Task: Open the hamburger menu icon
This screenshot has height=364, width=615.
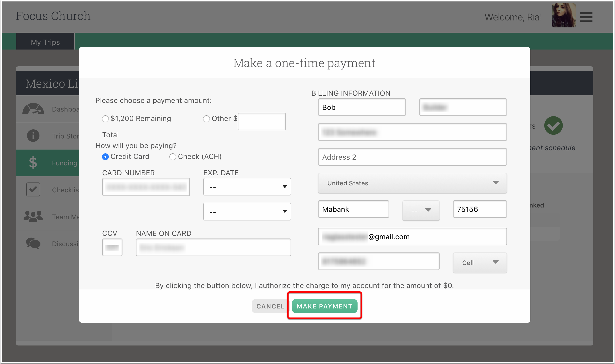Action: point(586,17)
